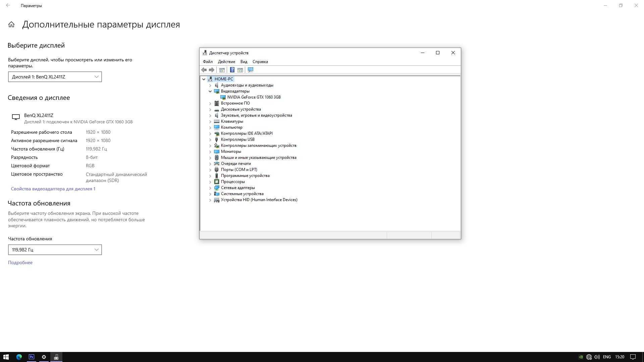Click the network globe tray icon
The height and width of the screenshot is (362, 644).
(589, 357)
